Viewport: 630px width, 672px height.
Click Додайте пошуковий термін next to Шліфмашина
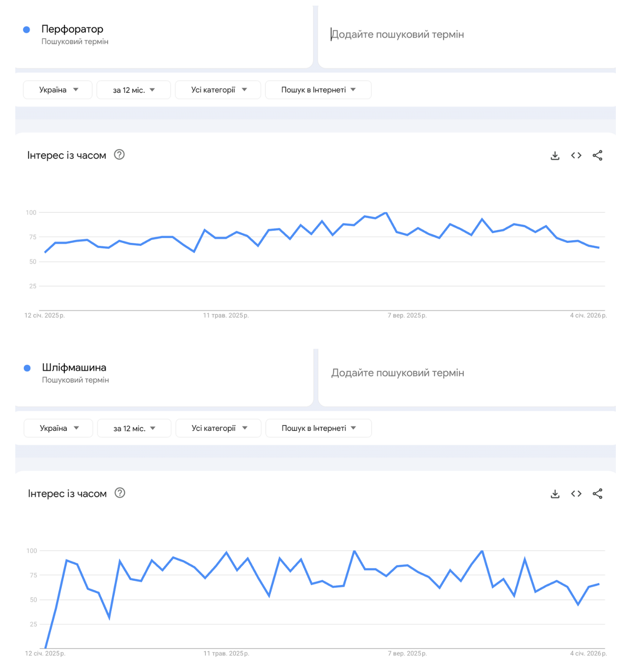click(x=397, y=373)
